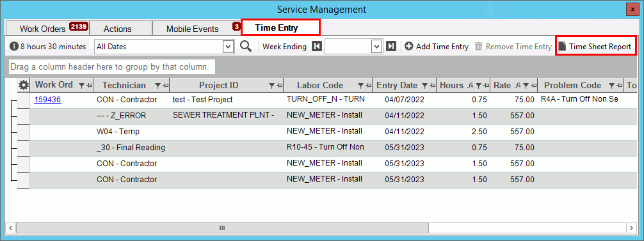Sort by Project ID column header

pyautogui.click(x=218, y=85)
